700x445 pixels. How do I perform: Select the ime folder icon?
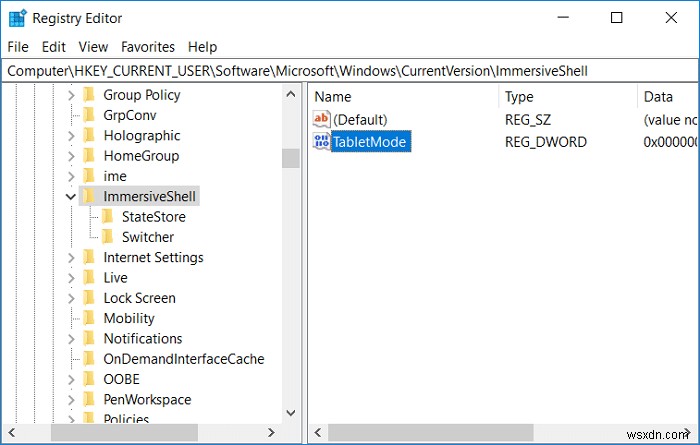pyautogui.click(x=89, y=176)
